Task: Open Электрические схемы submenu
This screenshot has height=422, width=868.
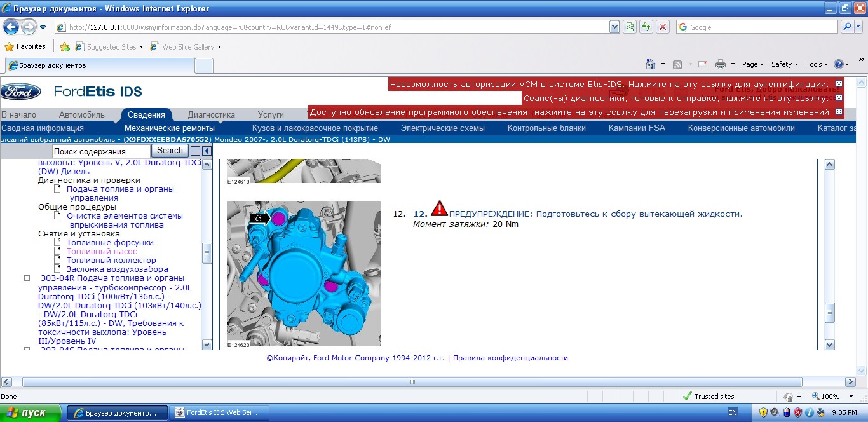Action: tap(442, 128)
